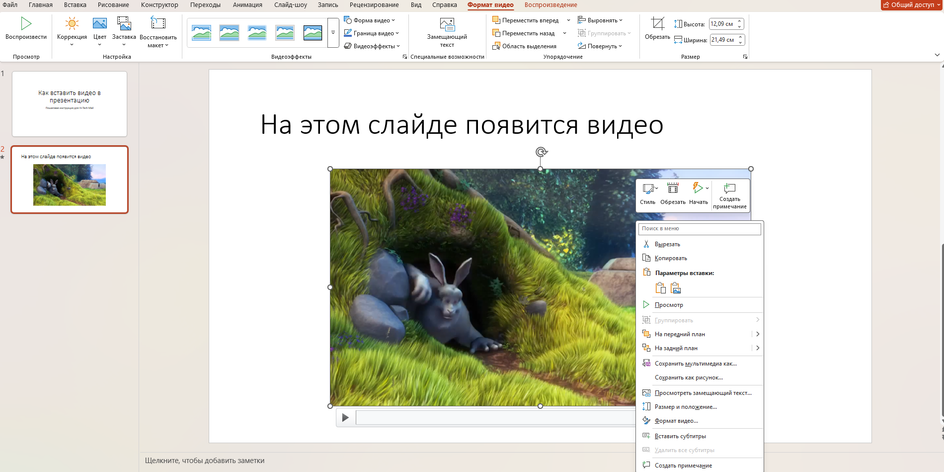Expand the Переместить назад arrow
The width and height of the screenshot is (944, 472).
click(x=565, y=33)
